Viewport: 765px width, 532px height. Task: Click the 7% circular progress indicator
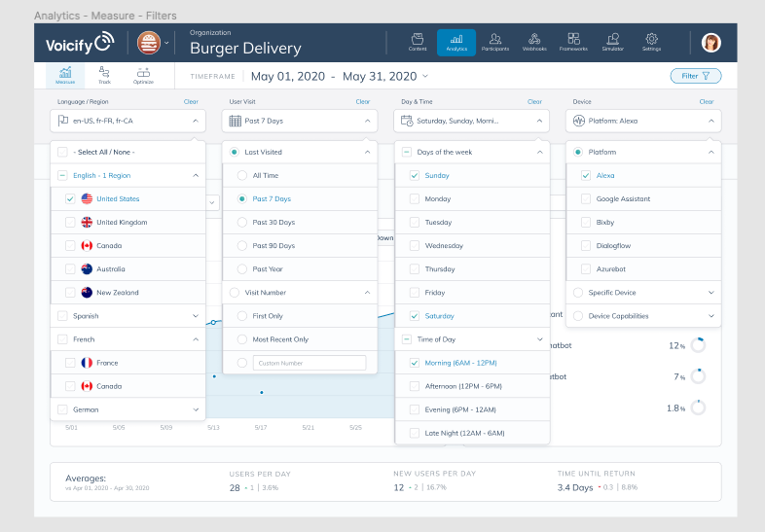(698, 376)
